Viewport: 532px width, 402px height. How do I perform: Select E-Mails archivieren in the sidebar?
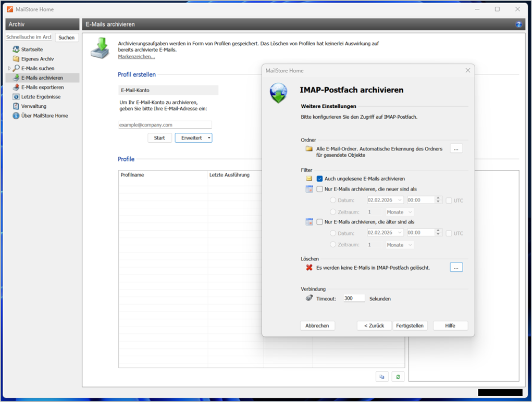[x=42, y=78]
